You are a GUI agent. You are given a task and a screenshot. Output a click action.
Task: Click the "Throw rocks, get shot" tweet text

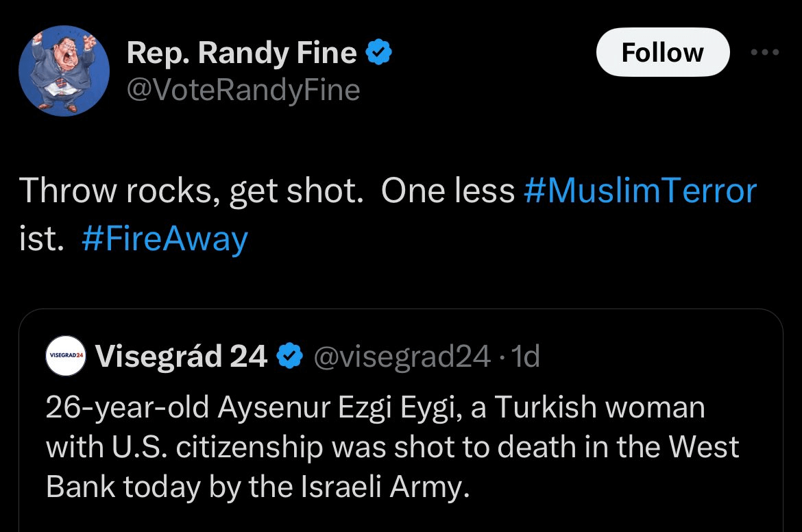192,191
